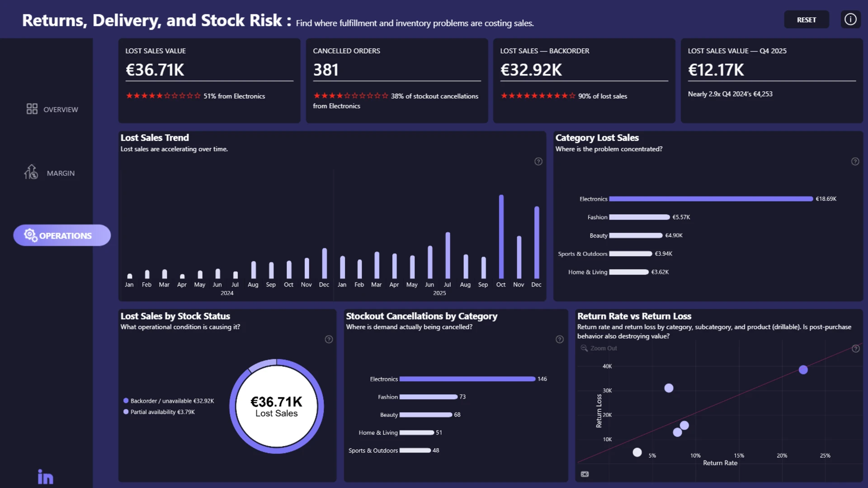Select Beauty bar with 68 cancellations
The image size is (868, 488).
(x=425, y=415)
